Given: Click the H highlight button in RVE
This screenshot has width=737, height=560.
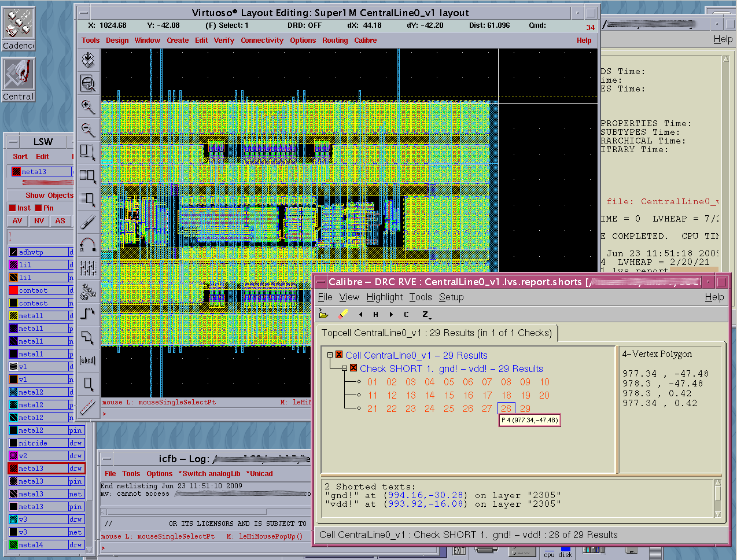Looking at the screenshot, I should pos(375,314).
